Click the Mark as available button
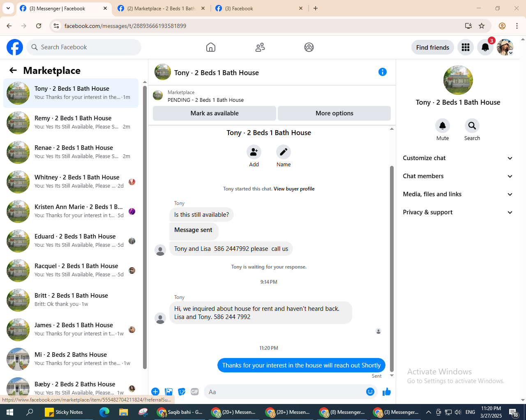This screenshot has height=420, width=526. coord(215,113)
